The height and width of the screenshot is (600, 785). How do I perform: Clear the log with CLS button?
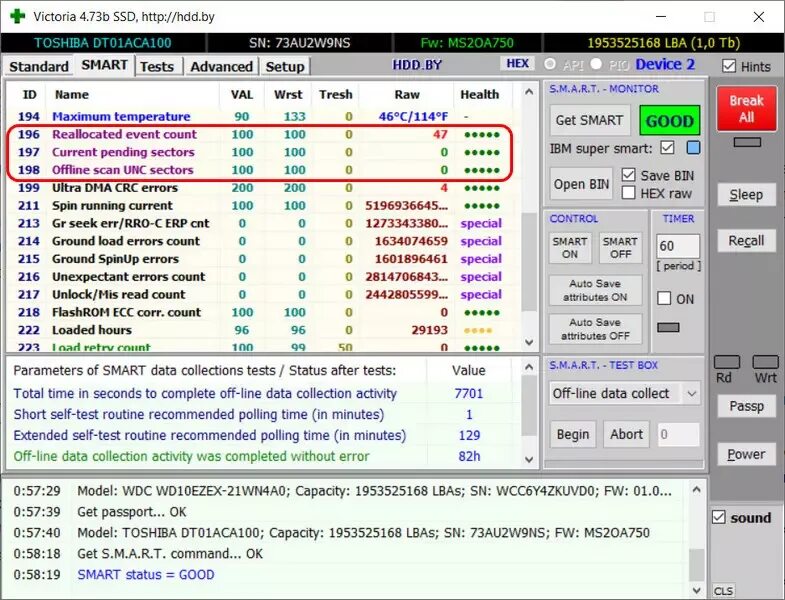[x=723, y=591]
